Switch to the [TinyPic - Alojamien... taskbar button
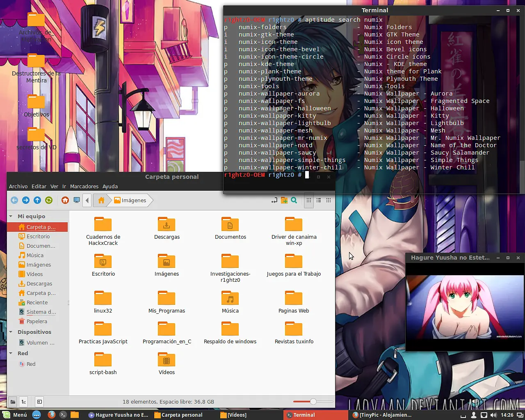Image resolution: width=525 pixels, height=420 pixels. point(382,415)
